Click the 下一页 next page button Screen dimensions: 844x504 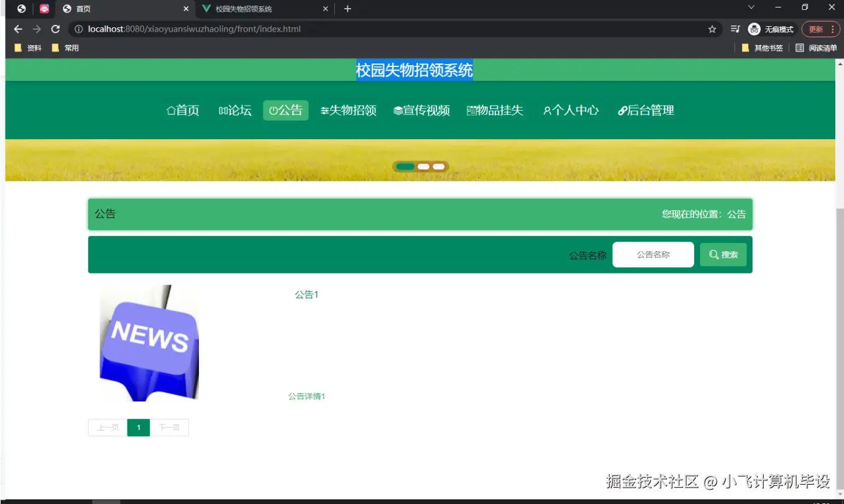click(170, 428)
